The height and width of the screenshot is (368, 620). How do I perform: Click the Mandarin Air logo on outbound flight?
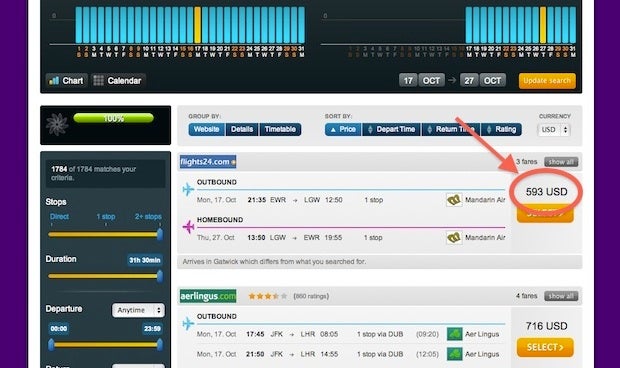click(x=454, y=200)
